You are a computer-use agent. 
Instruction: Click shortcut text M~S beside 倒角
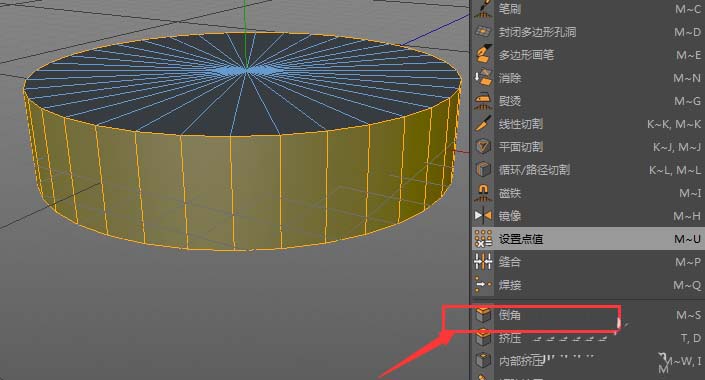(x=688, y=315)
